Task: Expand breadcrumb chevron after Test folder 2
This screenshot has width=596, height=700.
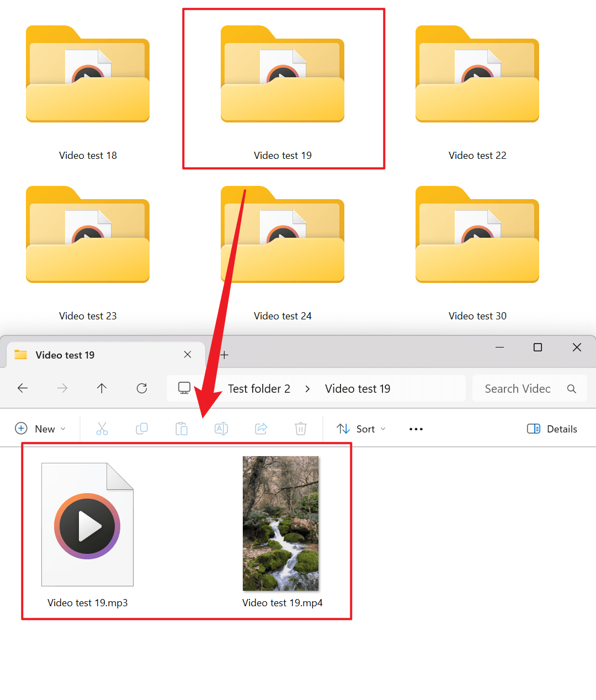Action: [307, 389]
